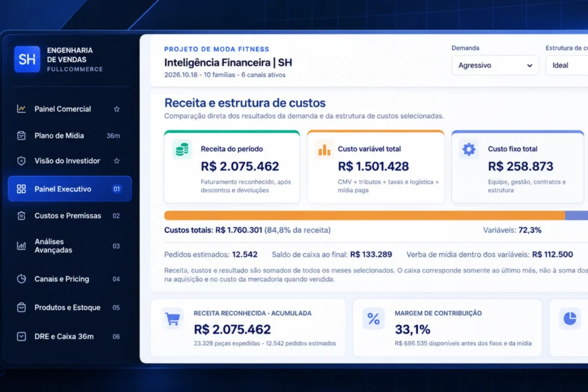
Task: Open the Produtos e Estoque section
Action: coord(69,307)
